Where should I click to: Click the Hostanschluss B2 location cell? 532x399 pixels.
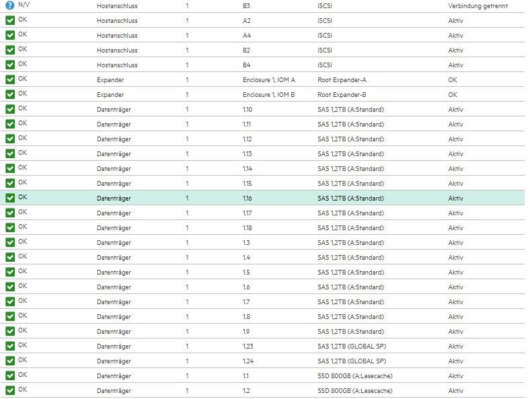click(247, 50)
